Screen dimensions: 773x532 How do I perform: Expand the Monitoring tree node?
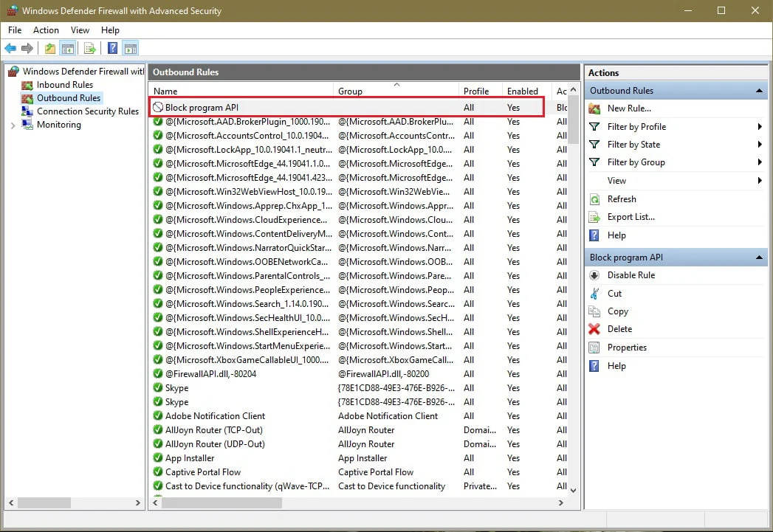tap(13, 125)
